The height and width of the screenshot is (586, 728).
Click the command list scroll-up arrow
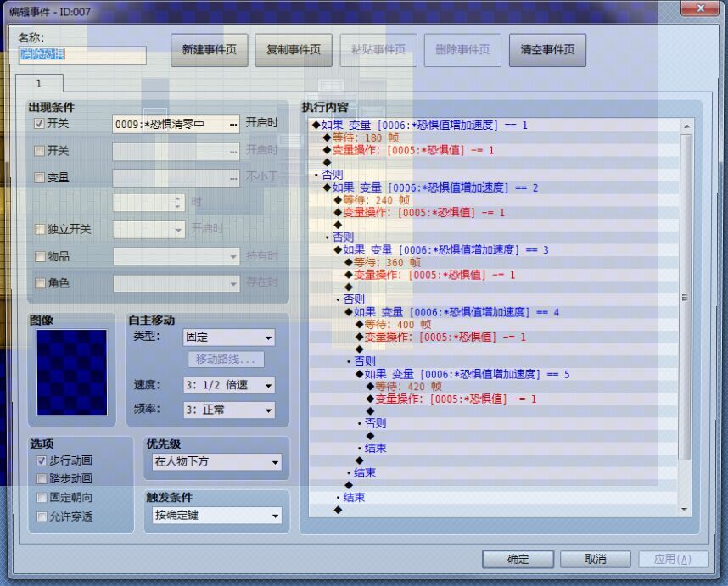pos(686,126)
